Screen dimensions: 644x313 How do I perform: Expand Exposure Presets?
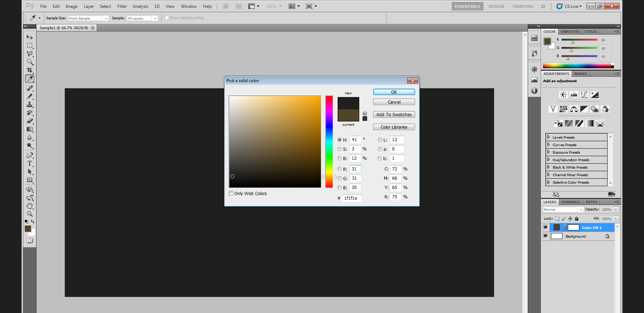[x=548, y=152]
